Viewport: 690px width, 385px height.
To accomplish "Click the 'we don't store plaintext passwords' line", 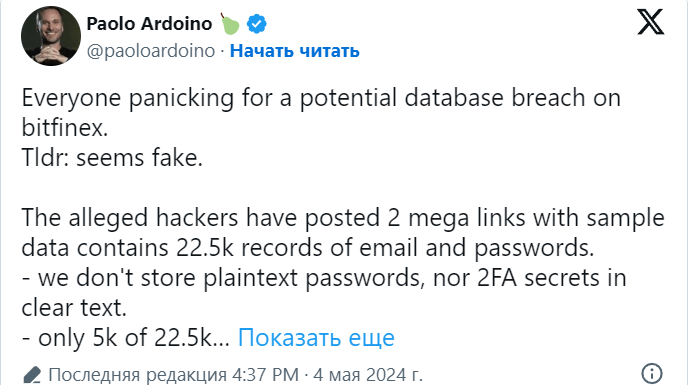I will pyautogui.click(x=323, y=278).
